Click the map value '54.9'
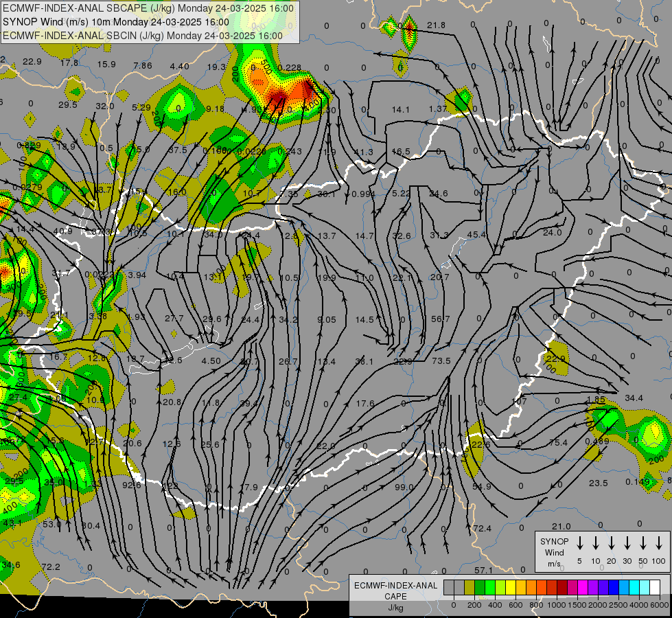672x618 pixels. (x=482, y=486)
